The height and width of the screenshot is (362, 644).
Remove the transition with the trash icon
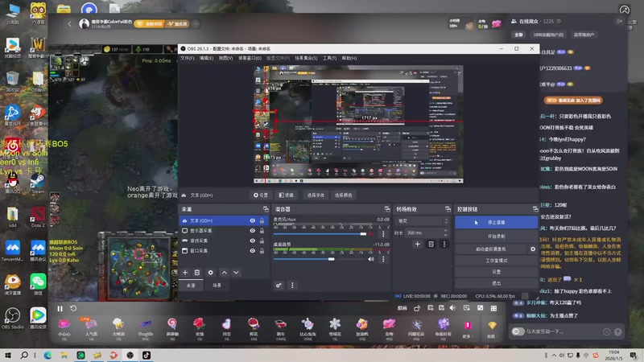pyautogui.click(x=431, y=244)
